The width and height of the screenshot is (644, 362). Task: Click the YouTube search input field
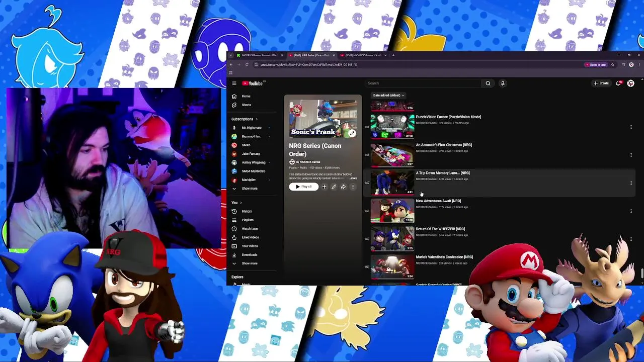423,83
